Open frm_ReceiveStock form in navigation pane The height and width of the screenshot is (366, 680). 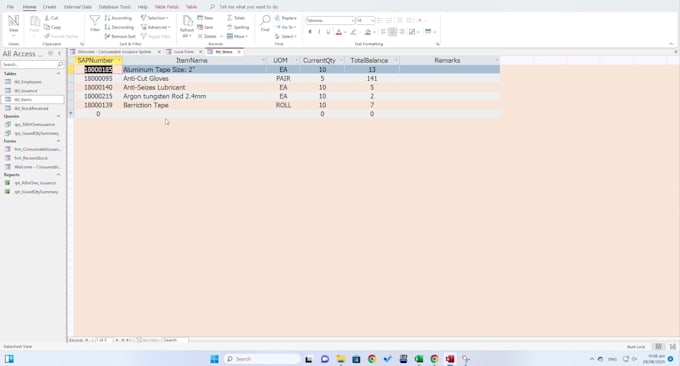click(x=31, y=158)
